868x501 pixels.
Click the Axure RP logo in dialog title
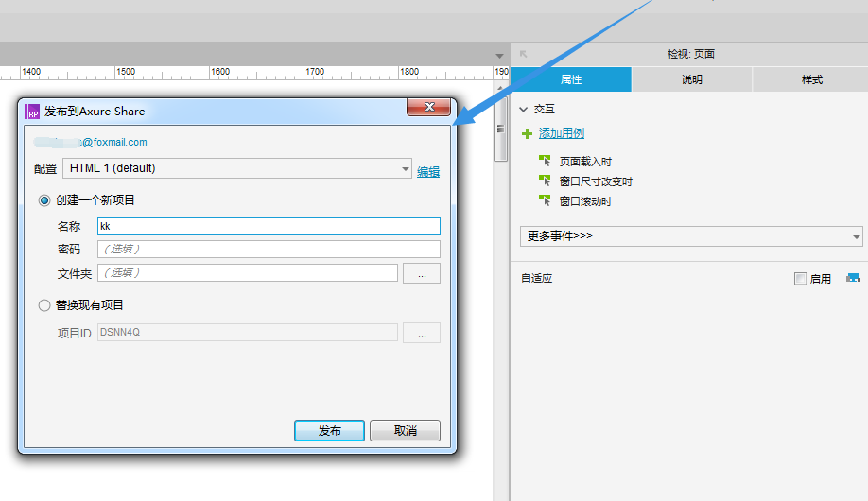32,112
